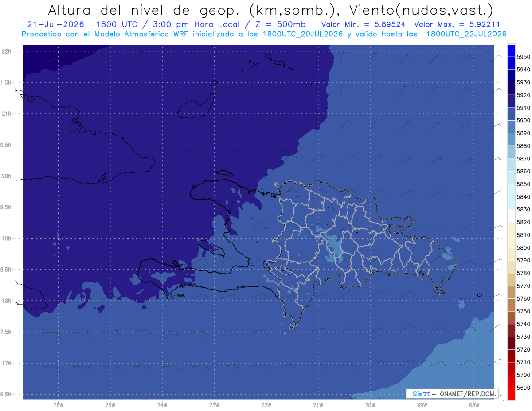Select the date '21-Jul-2026'
532x411 pixels.
click(56, 24)
